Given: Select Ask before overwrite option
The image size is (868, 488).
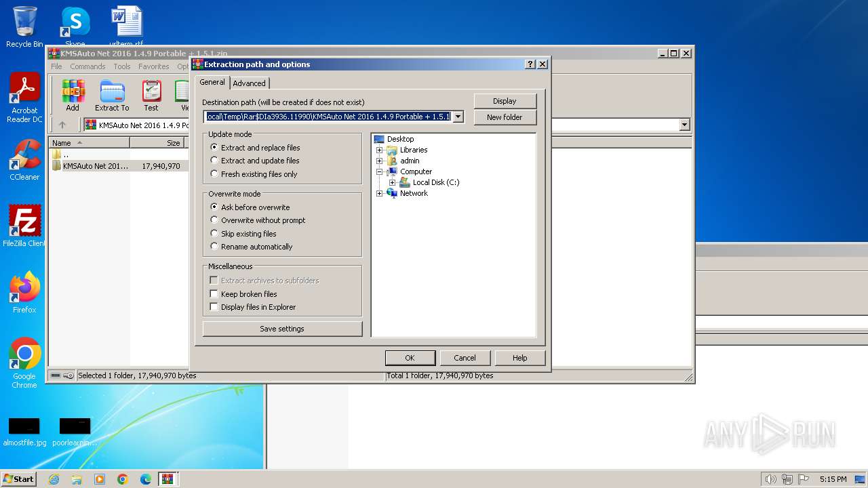Looking at the screenshot, I should click(x=250, y=207).
